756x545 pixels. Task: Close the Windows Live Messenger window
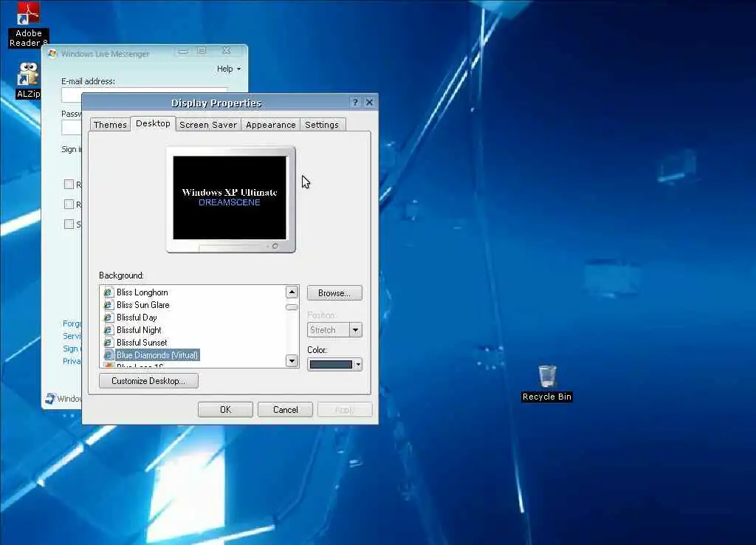pos(226,51)
